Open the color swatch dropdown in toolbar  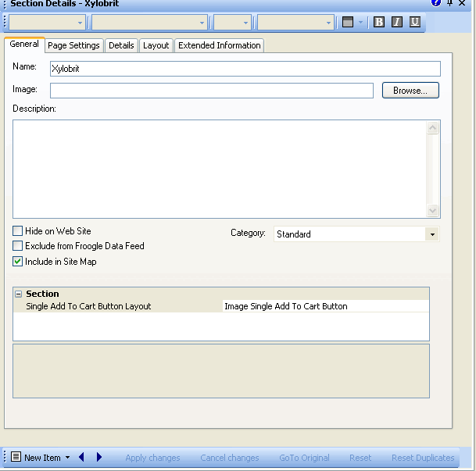(x=360, y=22)
